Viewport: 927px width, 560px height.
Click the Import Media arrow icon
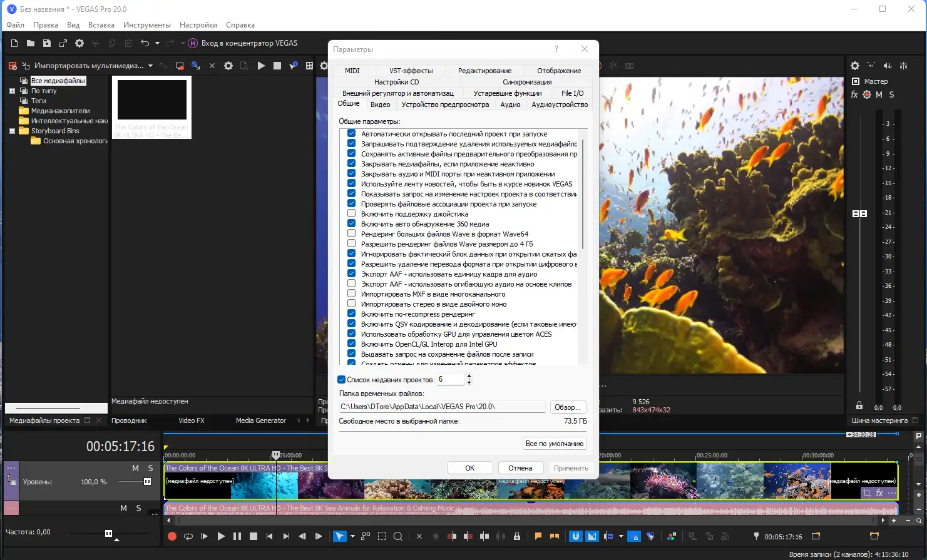pos(26,66)
